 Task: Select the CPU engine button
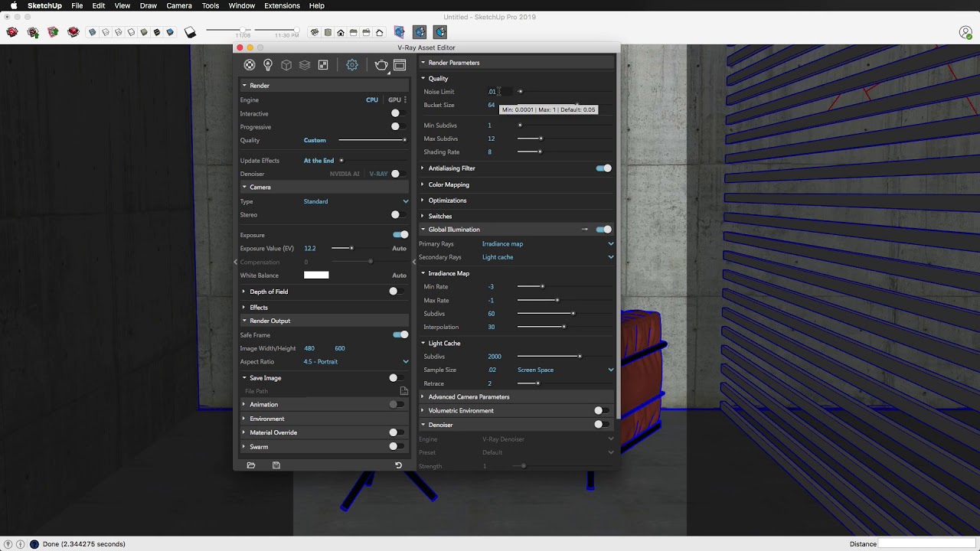click(372, 99)
